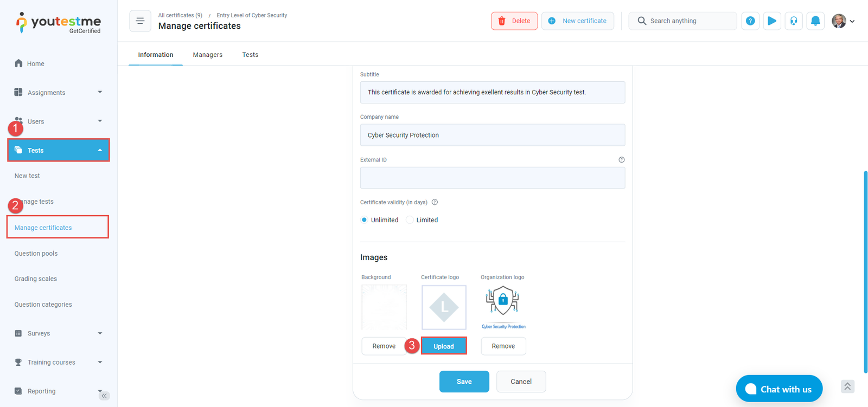
Task: Upload a certificate logo
Action: tap(444, 346)
